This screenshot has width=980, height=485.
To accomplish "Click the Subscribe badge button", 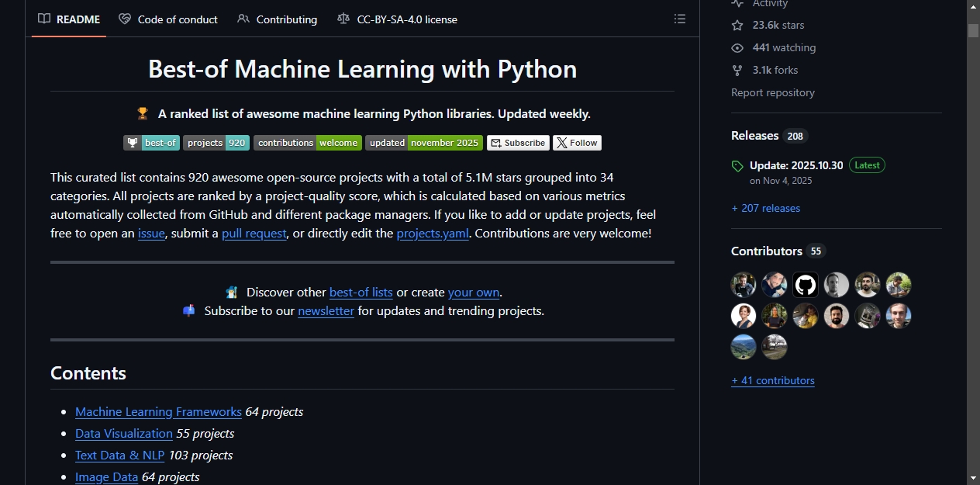I will pos(518,143).
